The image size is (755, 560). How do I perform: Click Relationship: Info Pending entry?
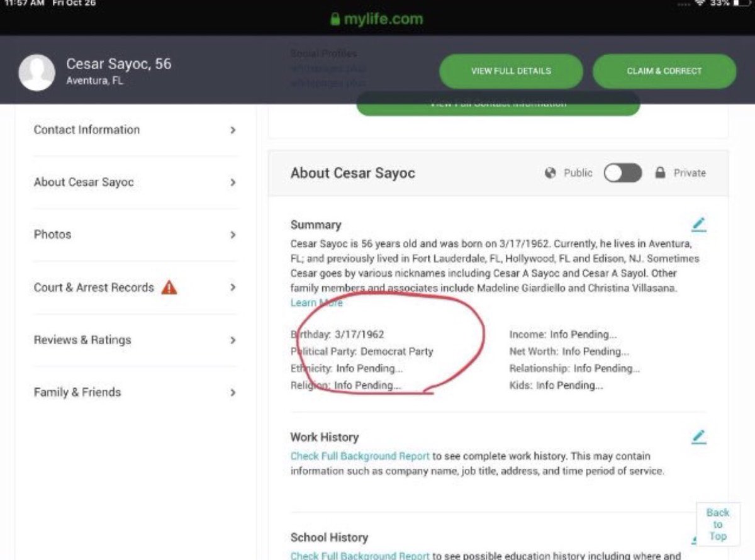point(574,369)
